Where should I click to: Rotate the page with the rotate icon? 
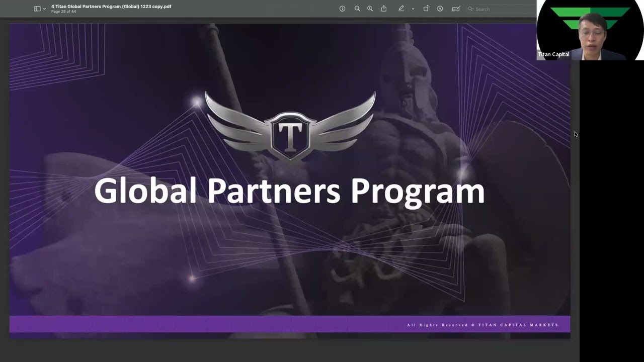pos(426,9)
